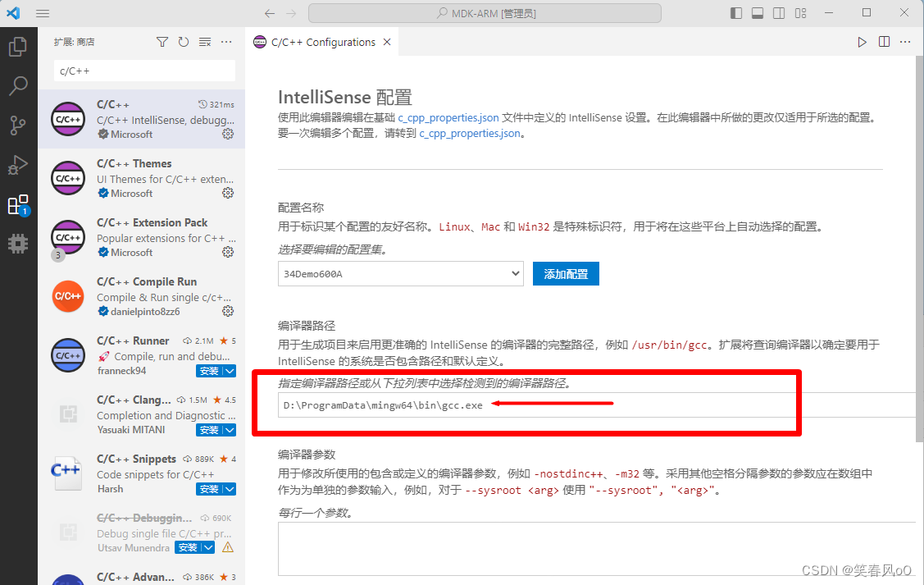
Task: Open the chip-shaped embedded tools view
Action: (x=18, y=243)
